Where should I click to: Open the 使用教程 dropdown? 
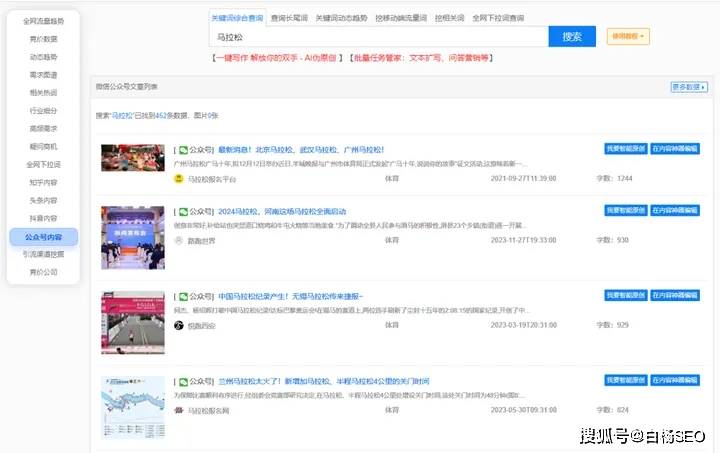point(628,37)
